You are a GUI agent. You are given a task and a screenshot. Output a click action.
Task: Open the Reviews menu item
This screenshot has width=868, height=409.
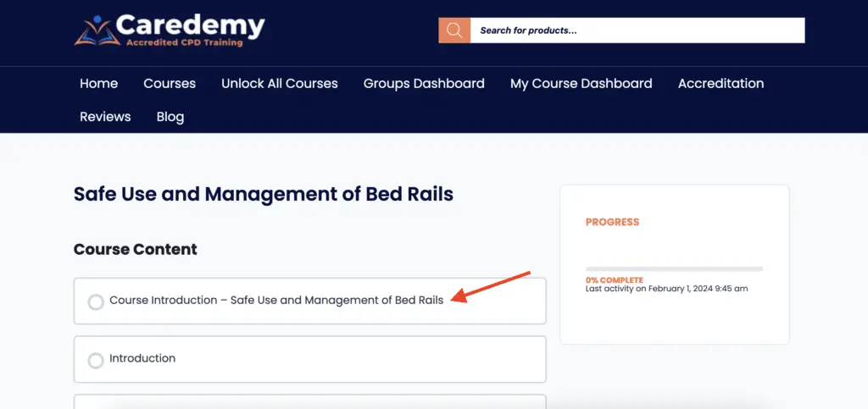tap(105, 117)
